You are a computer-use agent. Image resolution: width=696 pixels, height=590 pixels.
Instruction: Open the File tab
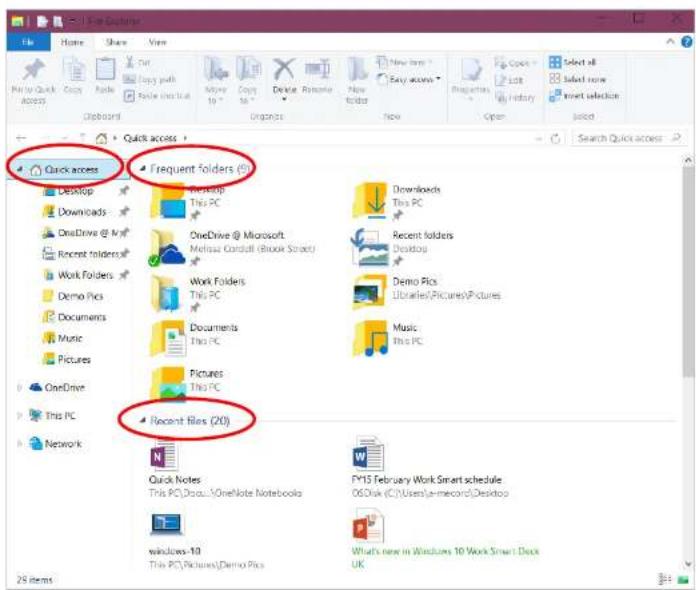28,42
